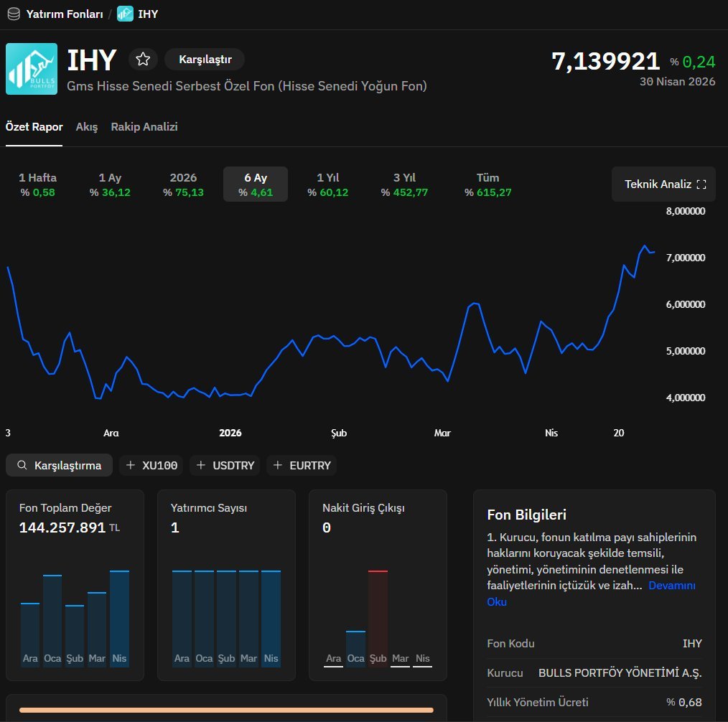Click the date 30 Nisan 2026
This screenshot has height=722, width=728.
tap(678, 82)
